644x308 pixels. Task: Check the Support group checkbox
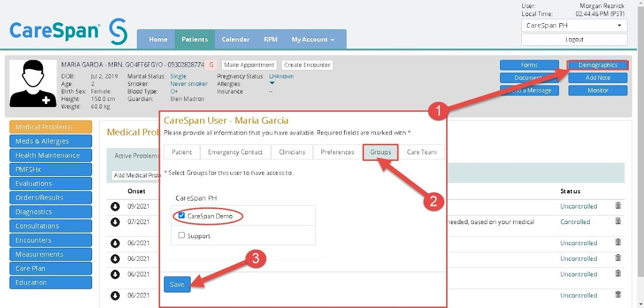[182, 235]
